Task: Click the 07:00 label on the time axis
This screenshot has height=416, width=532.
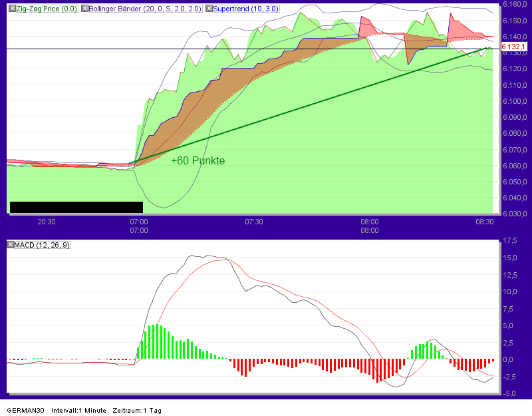Action: click(x=139, y=222)
